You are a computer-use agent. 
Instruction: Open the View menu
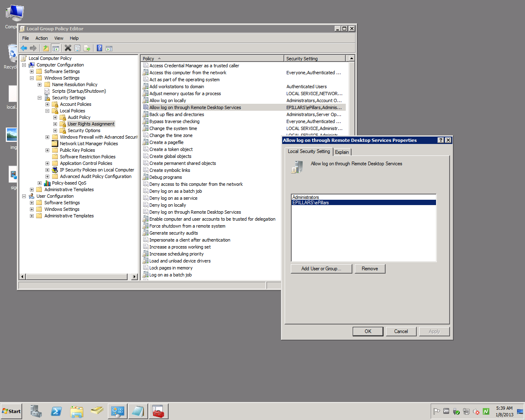pyautogui.click(x=59, y=38)
